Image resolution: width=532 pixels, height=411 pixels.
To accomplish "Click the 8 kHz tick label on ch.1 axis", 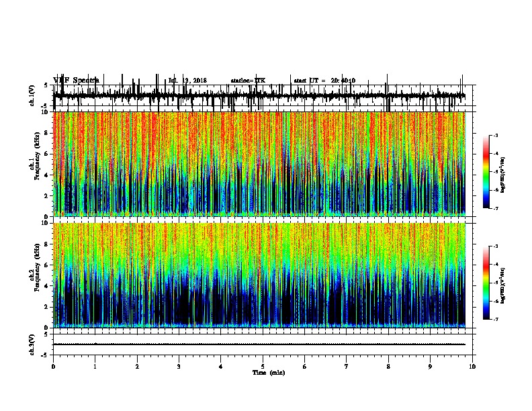I will (x=47, y=133).
